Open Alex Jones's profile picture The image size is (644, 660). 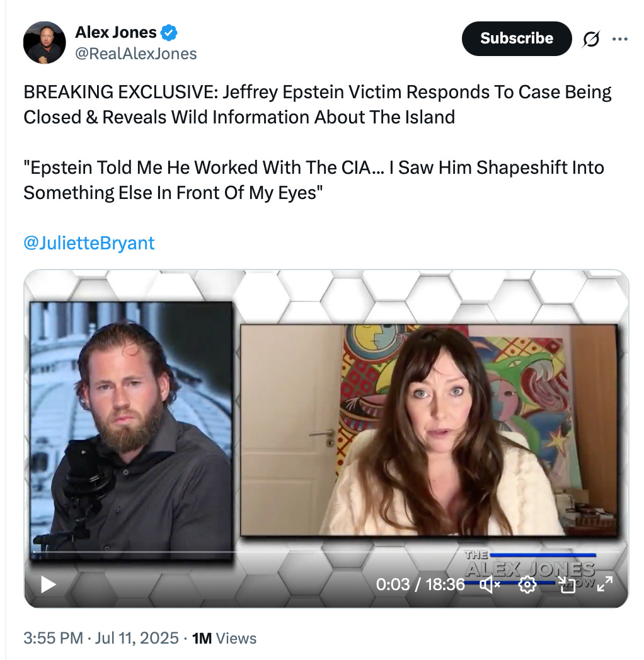pyautogui.click(x=45, y=43)
